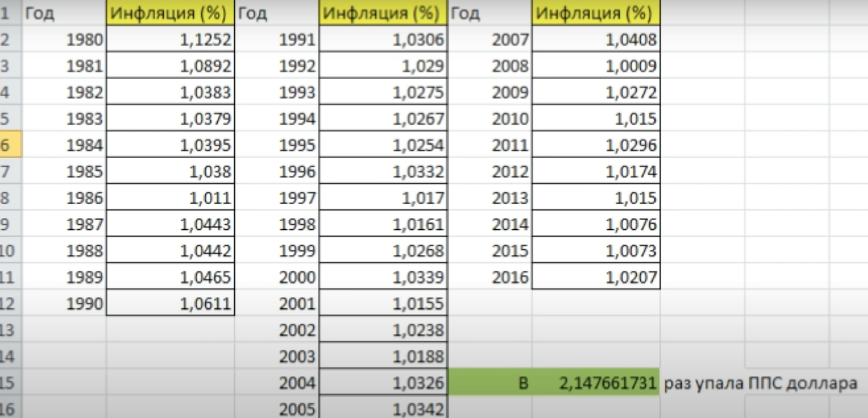This screenshot has height=418, width=868.
Task: Select the year cell 2013
Action: [490, 197]
